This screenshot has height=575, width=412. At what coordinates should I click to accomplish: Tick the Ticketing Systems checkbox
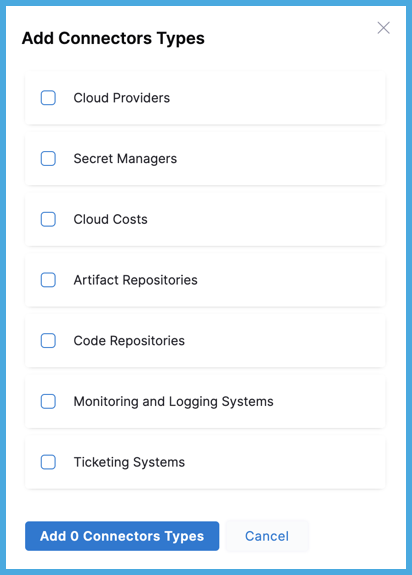[48, 462]
